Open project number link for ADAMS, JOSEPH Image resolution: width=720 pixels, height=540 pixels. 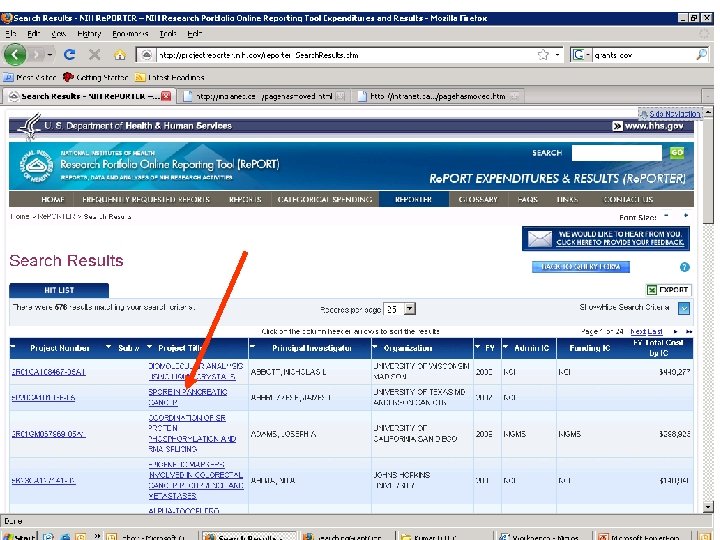click(48, 434)
